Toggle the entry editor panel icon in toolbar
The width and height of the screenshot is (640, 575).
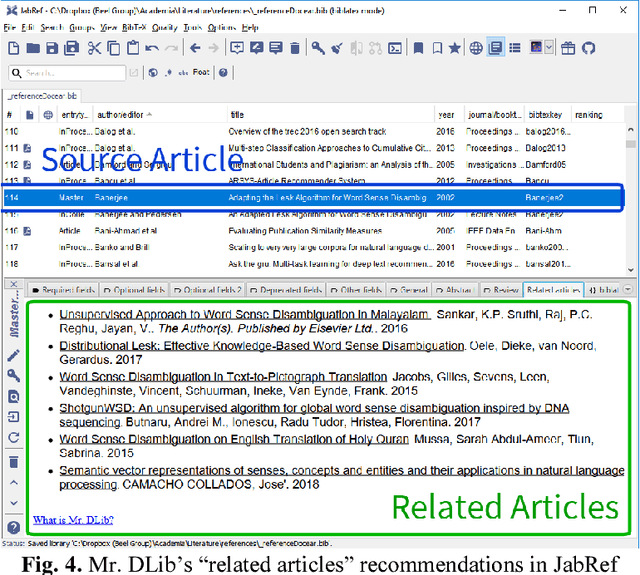[494, 47]
